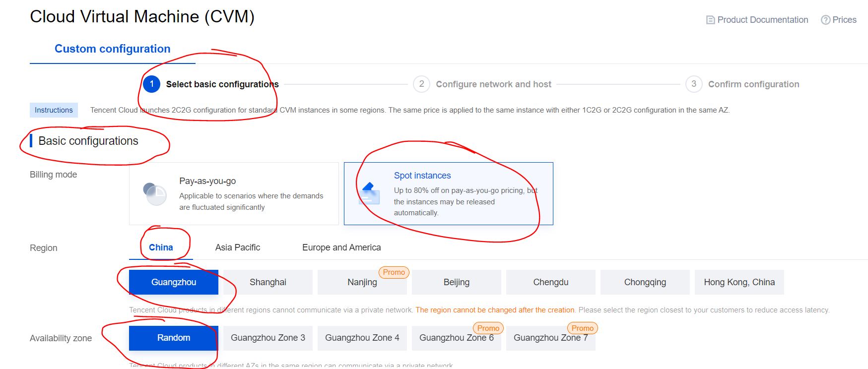Click the step 3 circle icon
Viewport: 868px width, 369px height.
coord(694,84)
